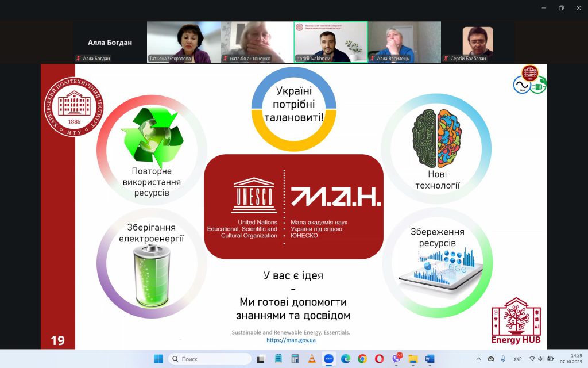Minimize the Zoom meeting window

coord(544,8)
